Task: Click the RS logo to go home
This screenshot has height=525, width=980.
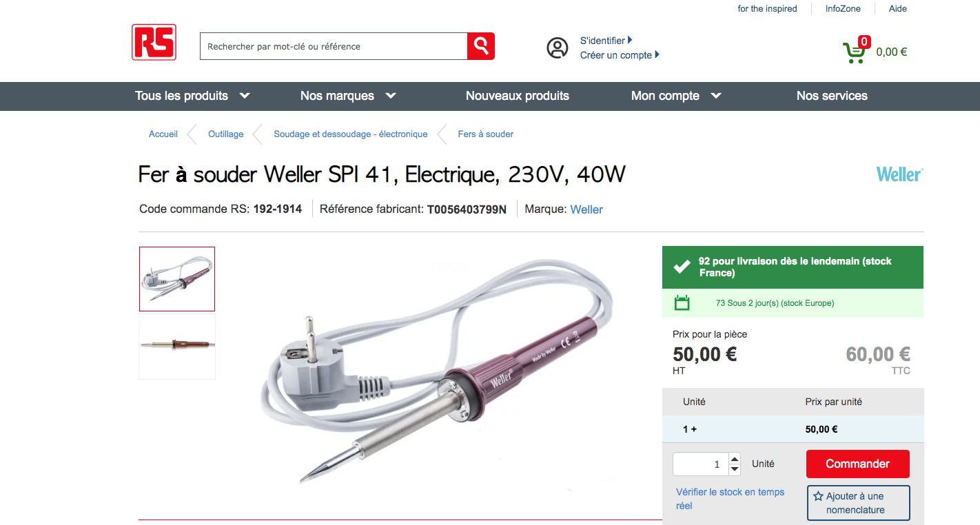Action: point(154,42)
